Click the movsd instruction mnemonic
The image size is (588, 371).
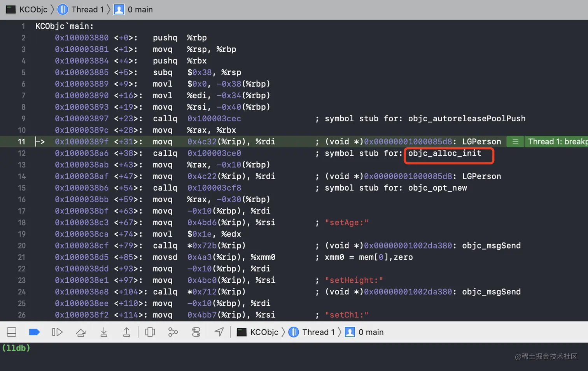click(165, 257)
